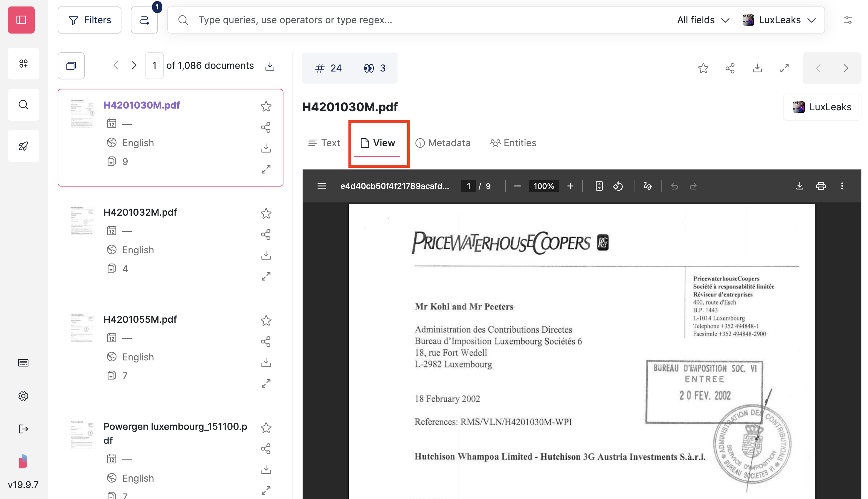Download H4201030M.pdf from results list

(x=266, y=148)
